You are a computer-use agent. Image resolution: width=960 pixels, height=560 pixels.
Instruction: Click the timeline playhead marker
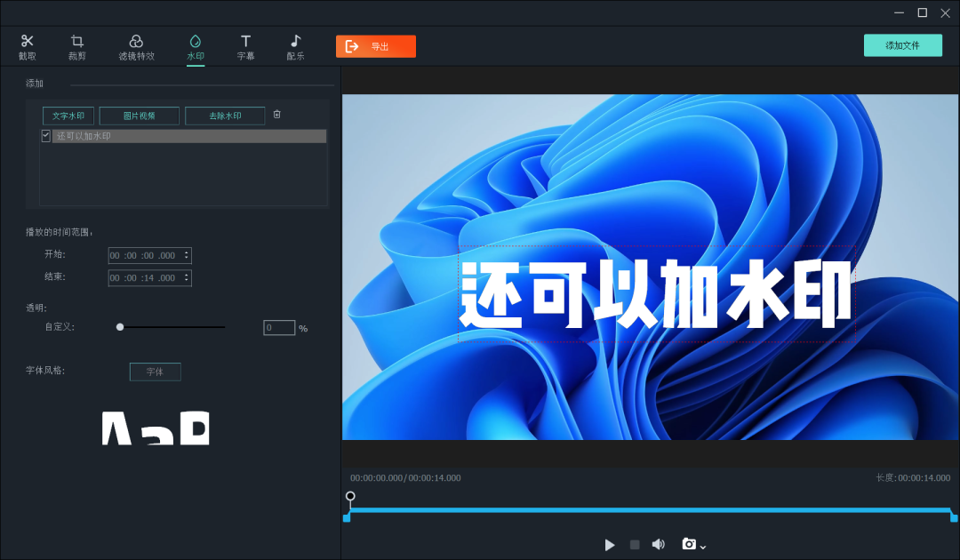pos(350,496)
